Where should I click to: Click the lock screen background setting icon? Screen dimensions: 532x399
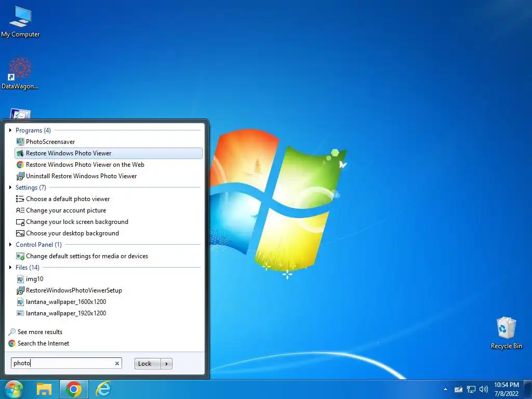point(20,222)
